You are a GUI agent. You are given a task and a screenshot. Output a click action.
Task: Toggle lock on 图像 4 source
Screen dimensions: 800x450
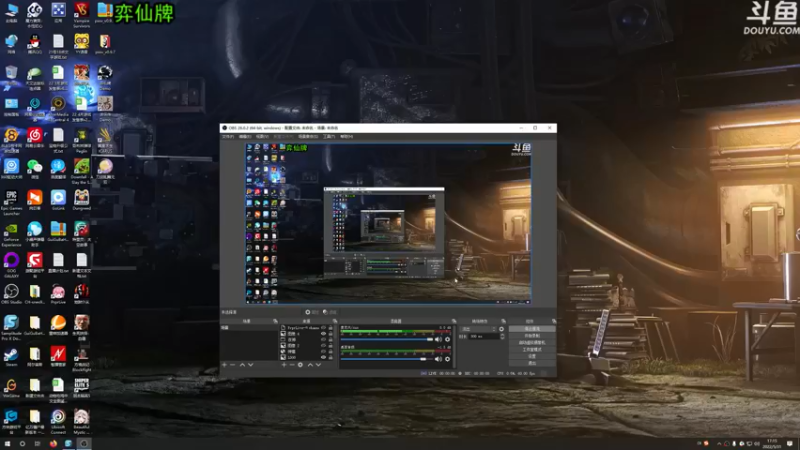[331, 334]
